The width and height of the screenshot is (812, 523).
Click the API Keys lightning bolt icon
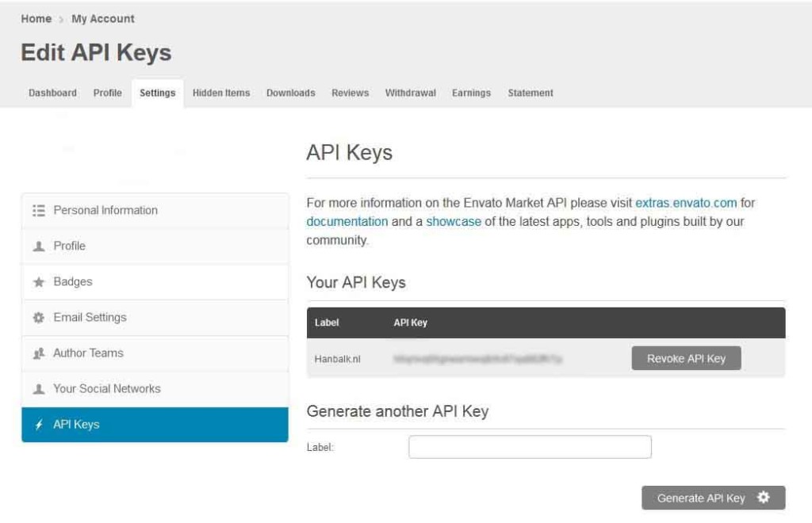coord(38,425)
